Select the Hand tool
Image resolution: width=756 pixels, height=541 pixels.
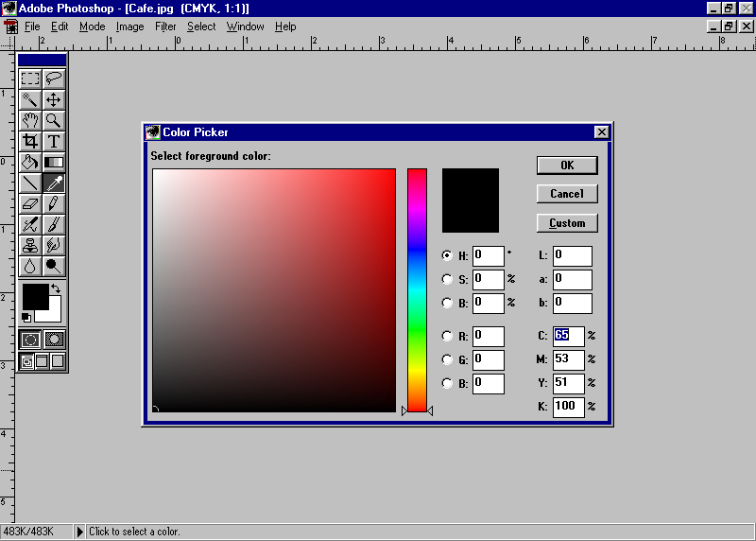coord(30,121)
